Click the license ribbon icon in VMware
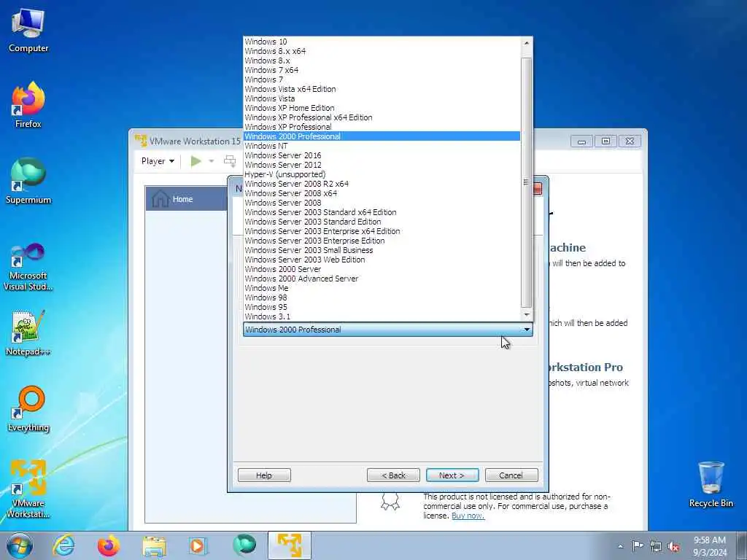The image size is (747, 560). [x=390, y=502]
